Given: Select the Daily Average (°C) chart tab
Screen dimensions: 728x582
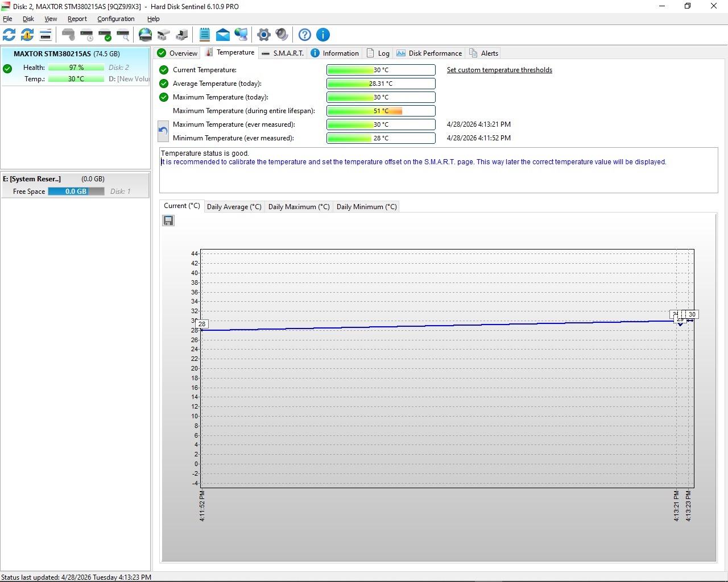Looking at the screenshot, I should [234, 207].
